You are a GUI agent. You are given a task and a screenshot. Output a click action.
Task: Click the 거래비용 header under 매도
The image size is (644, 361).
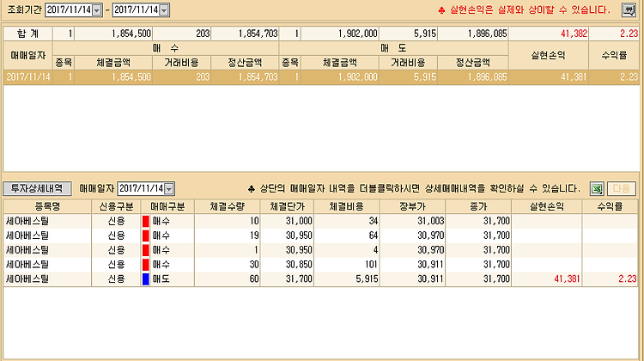tap(408, 63)
